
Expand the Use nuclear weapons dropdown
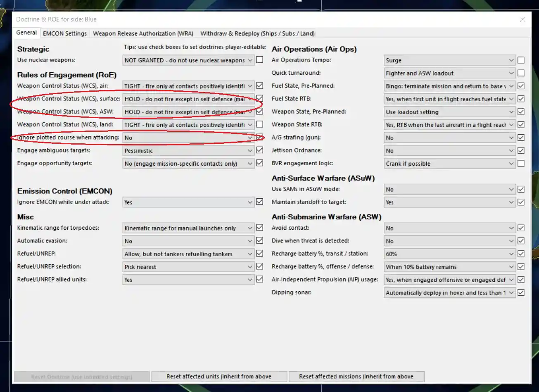[x=188, y=60]
